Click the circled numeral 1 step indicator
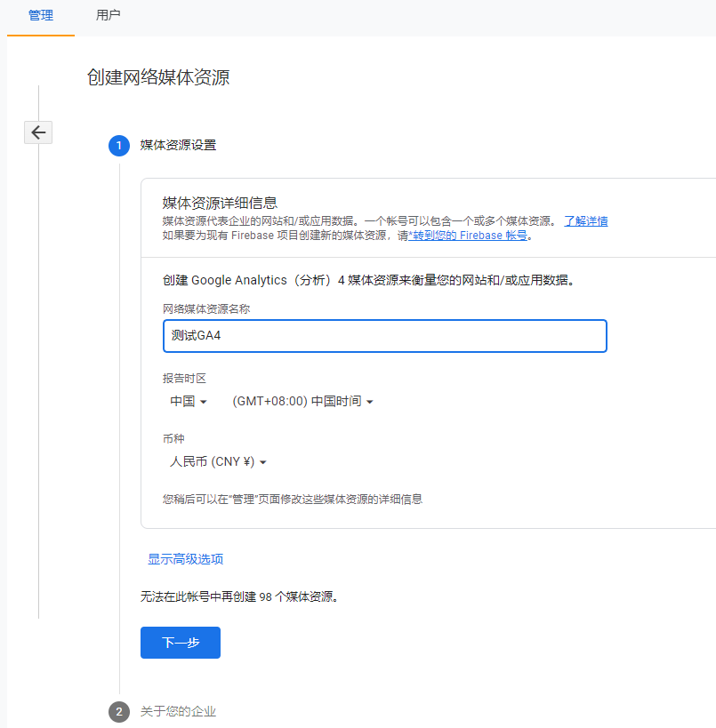The image size is (716, 728). [x=118, y=145]
